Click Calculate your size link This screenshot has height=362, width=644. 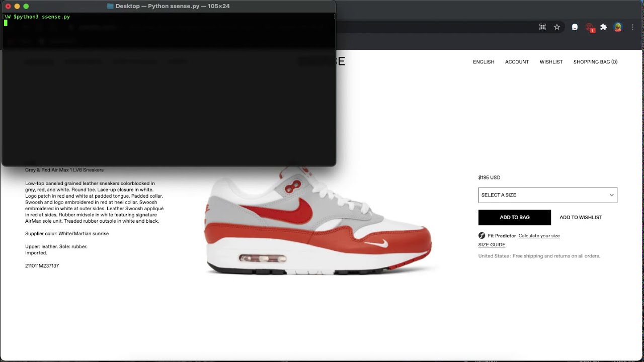[539, 236]
